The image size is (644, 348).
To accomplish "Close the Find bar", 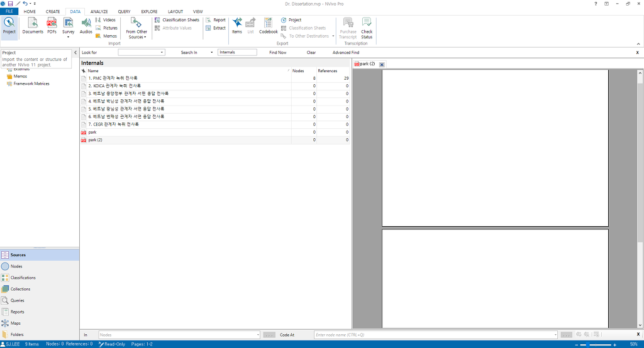I will click(x=638, y=53).
